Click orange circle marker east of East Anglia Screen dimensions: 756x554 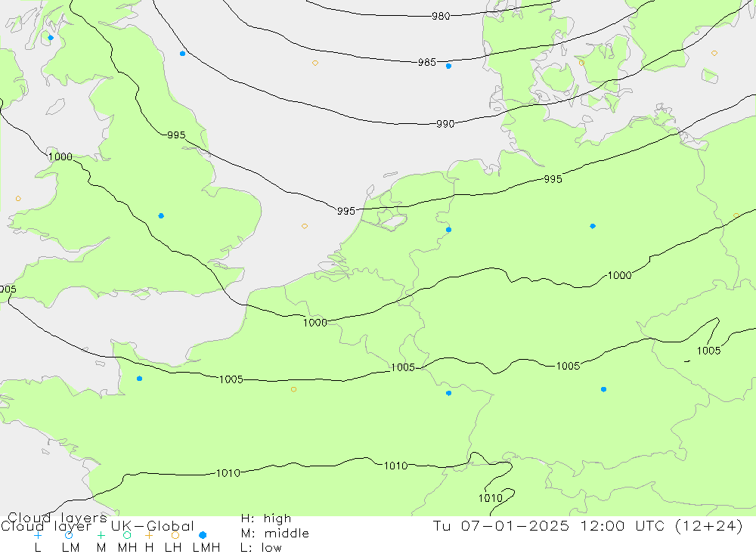[304, 226]
